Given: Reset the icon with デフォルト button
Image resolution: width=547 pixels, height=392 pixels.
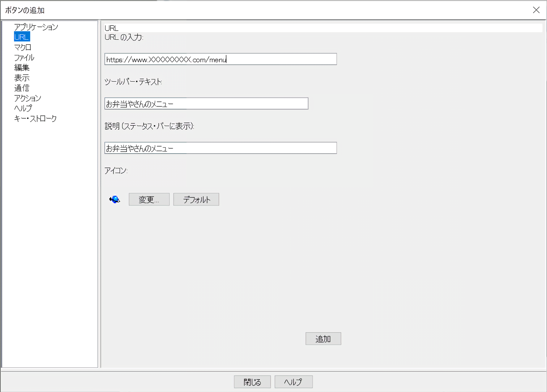Looking at the screenshot, I should pyautogui.click(x=196, y=199).
